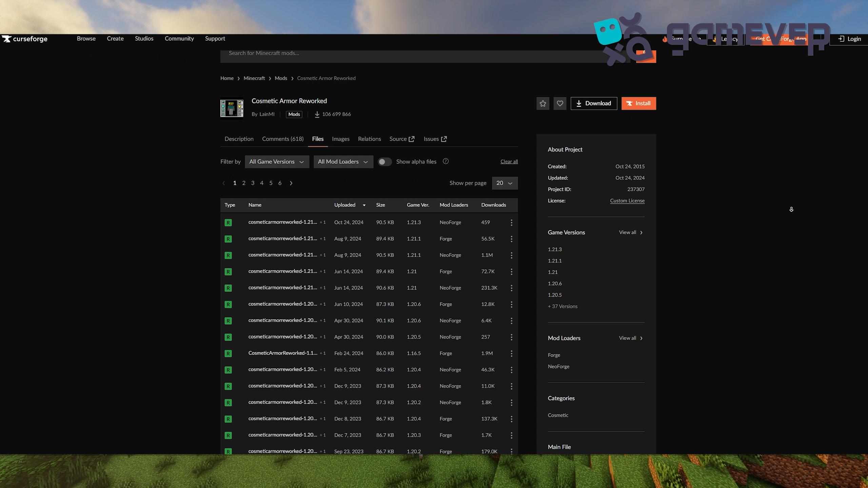Screen dimensions: 868x488
Task: Toggle the star favorite button
Action: pyautogui.click(x=542, y=103)
